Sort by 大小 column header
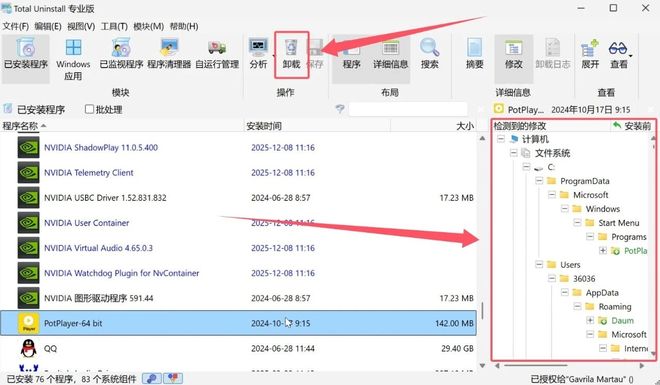The width and height of the screenshot is (660, 385). coord(434,126)
